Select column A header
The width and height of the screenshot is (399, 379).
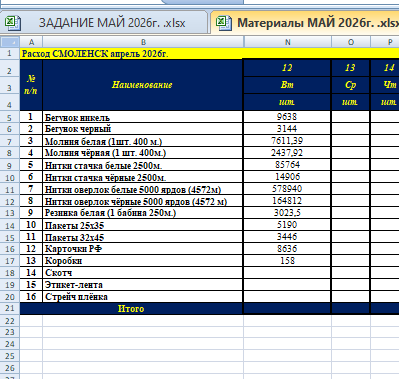pos(31,42)
